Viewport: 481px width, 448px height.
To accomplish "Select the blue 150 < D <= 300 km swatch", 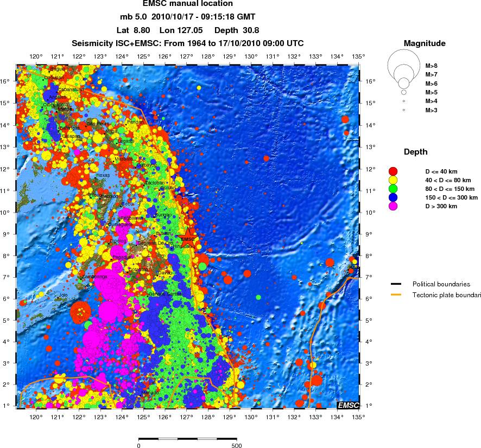I will (393, 197).
